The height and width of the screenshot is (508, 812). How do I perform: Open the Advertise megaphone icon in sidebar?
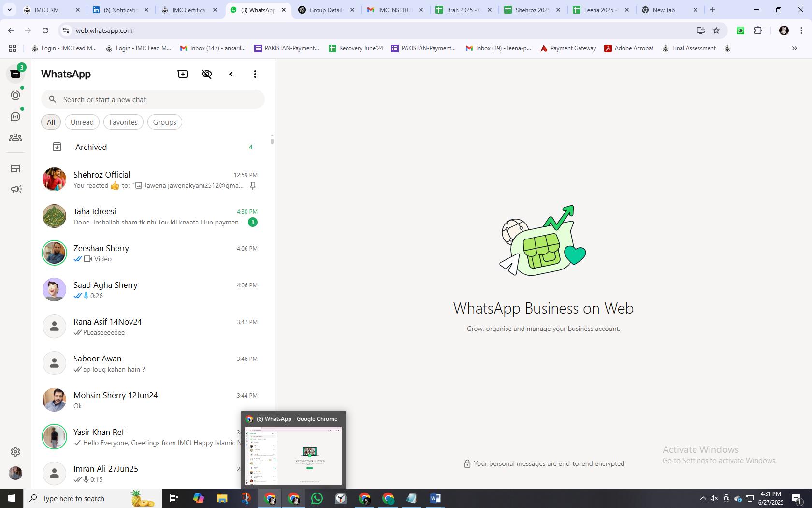(x=15, y=189)
